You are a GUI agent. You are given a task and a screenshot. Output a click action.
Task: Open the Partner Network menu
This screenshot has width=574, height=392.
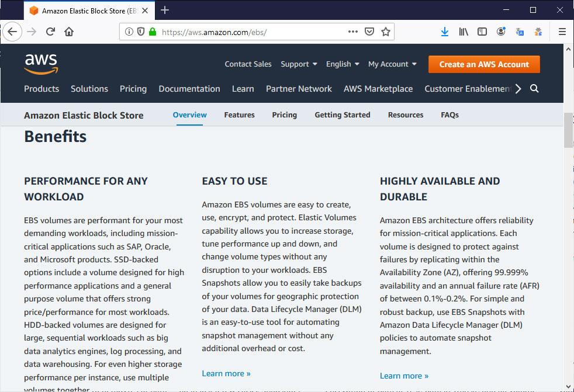coord(299,89)
